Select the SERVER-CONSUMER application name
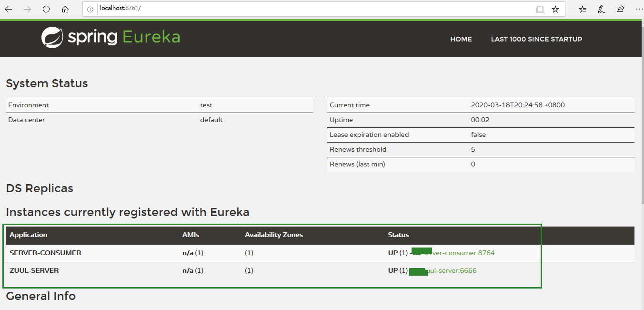The image size is (644, 310). (x=45, y=253)
